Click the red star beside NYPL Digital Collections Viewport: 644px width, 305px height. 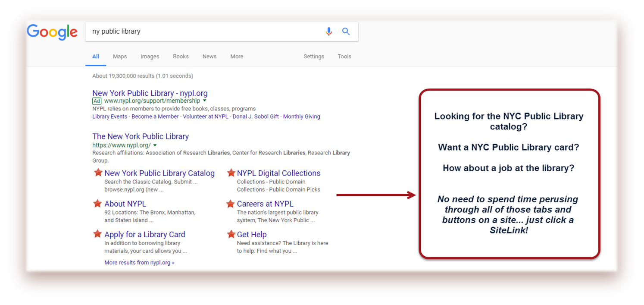(231, 173)
